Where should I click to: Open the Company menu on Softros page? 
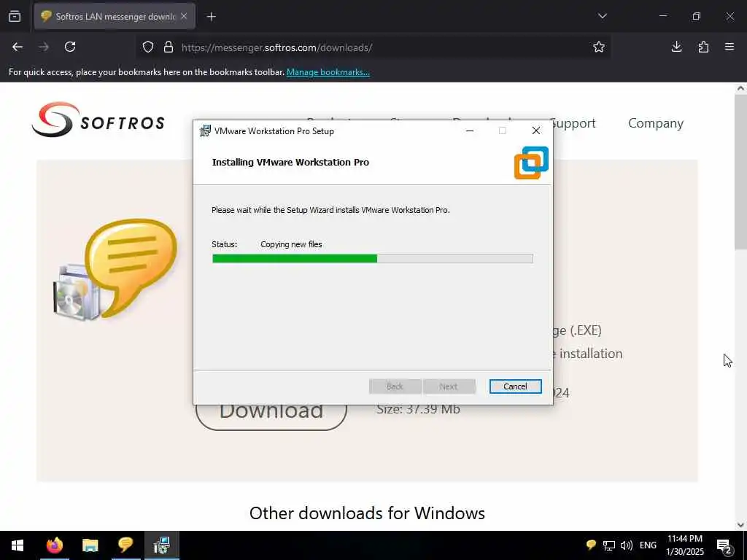point(656,123)
